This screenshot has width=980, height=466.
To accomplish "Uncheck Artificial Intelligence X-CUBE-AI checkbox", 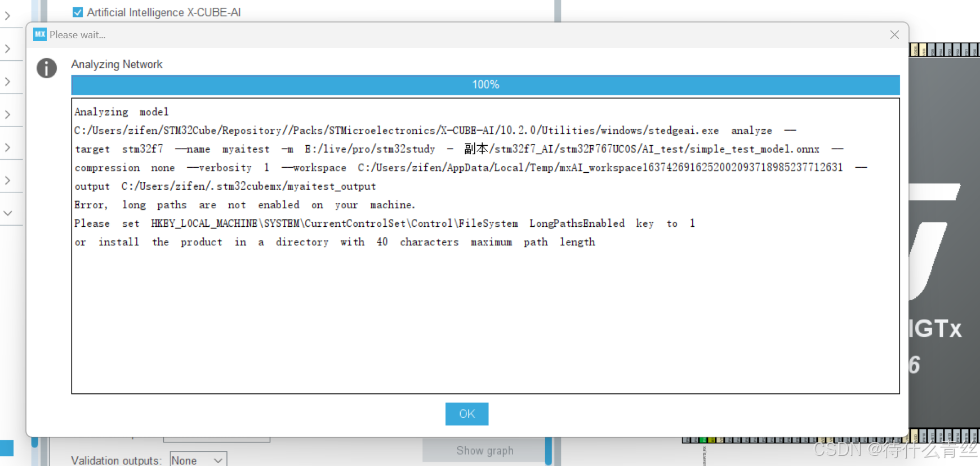I will [78, 12].
